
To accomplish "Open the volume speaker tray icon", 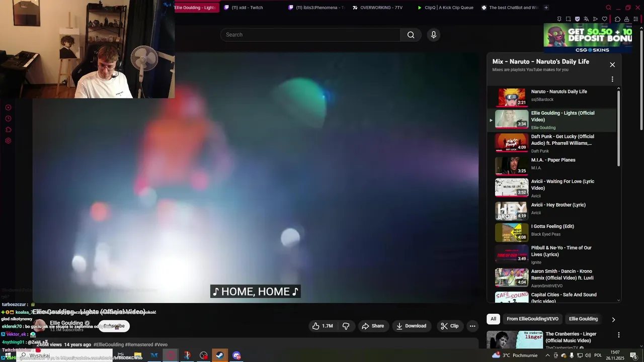I will [588, 355].
